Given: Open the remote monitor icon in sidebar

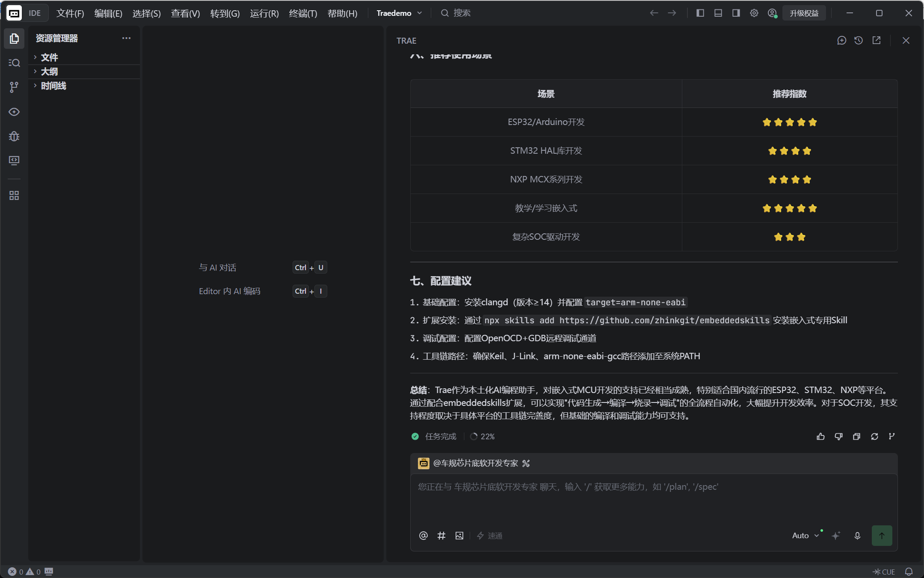Looking at the screenshot, I should click(x=14, y=161).
